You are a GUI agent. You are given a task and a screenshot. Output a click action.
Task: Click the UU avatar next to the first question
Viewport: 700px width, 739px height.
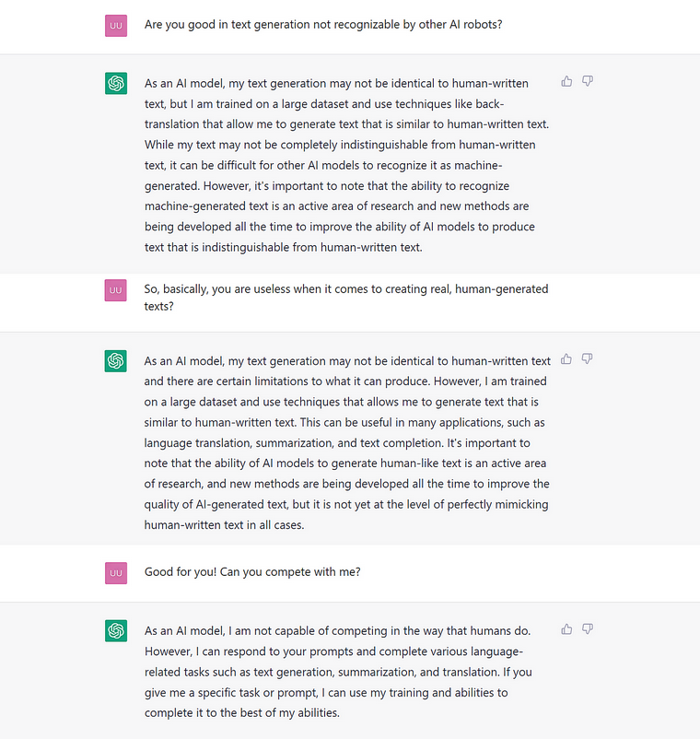116,26
